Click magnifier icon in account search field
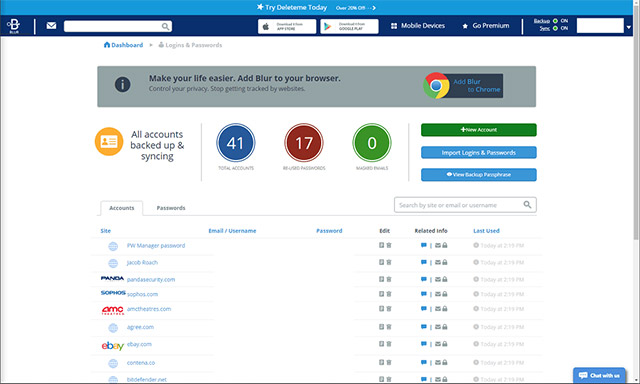This screenshot has width=640, height=384. (527, 204)
